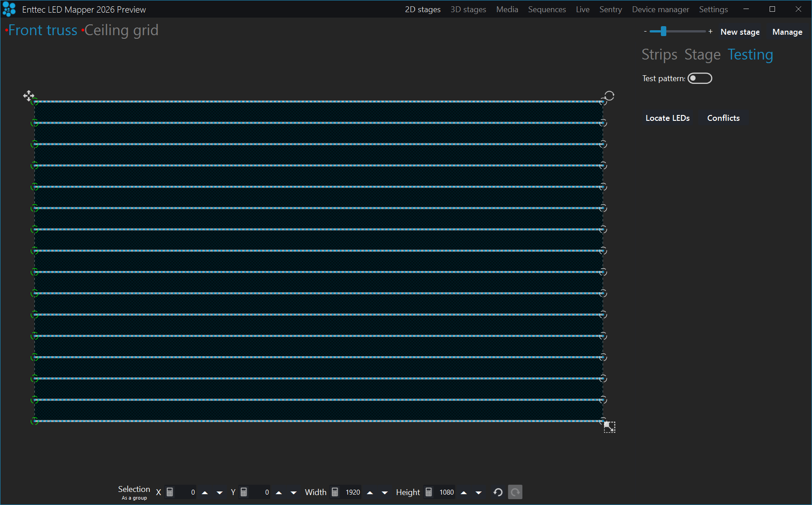
Task: Open the calculator for Width value
Action: point(335,492)
